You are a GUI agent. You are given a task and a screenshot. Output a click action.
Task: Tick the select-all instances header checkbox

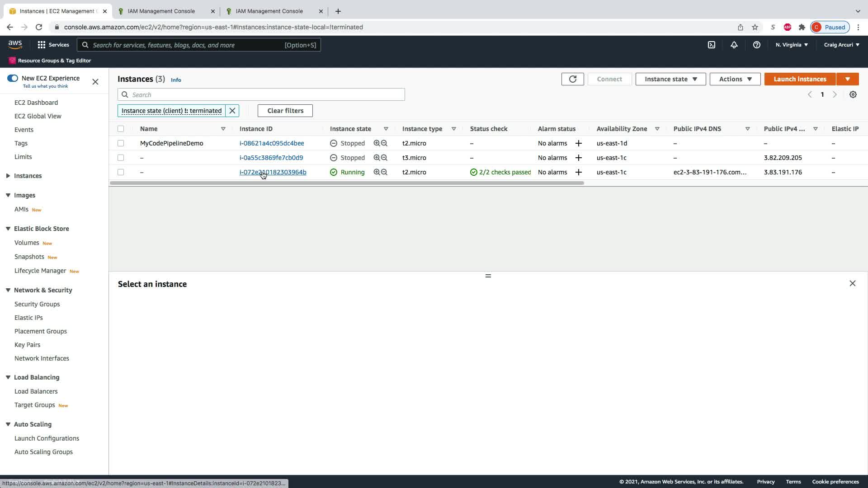coord(121,129)
